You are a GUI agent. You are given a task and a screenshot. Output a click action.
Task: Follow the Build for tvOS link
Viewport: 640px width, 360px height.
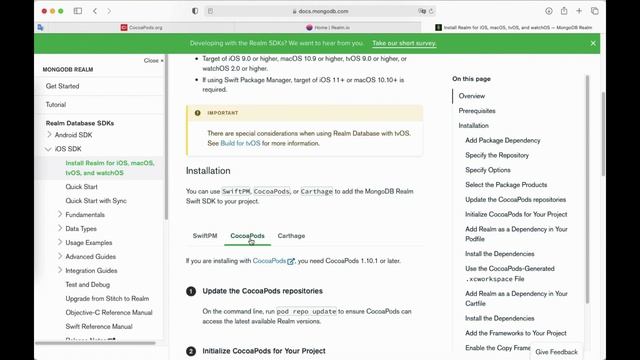click(x=240, y=143)
